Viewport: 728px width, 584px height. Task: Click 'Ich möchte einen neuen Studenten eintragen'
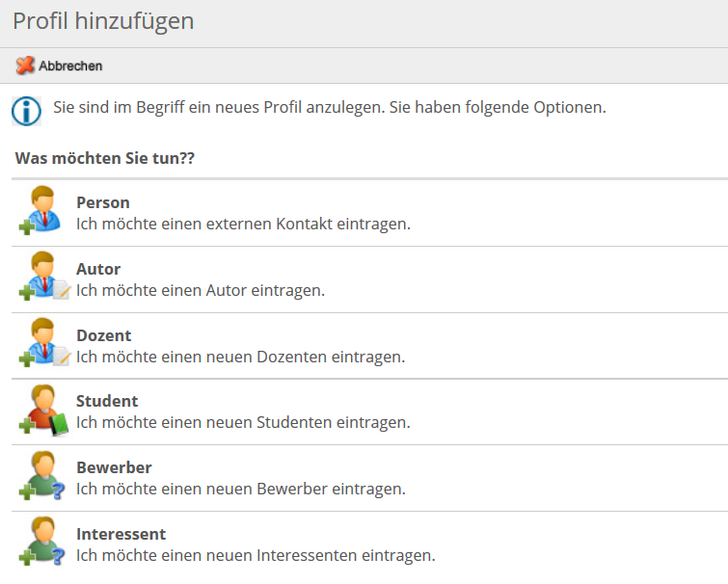243,422
